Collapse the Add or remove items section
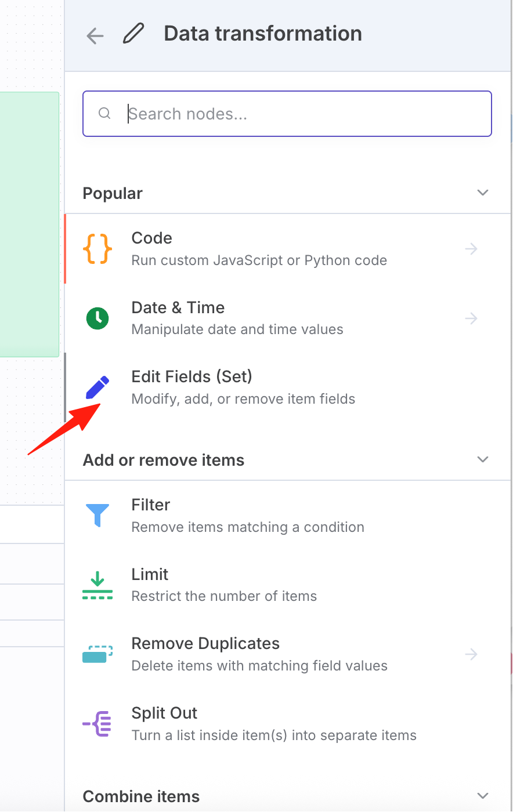The image size is (513, 812). pyautogui.click(x=483, y=459)
